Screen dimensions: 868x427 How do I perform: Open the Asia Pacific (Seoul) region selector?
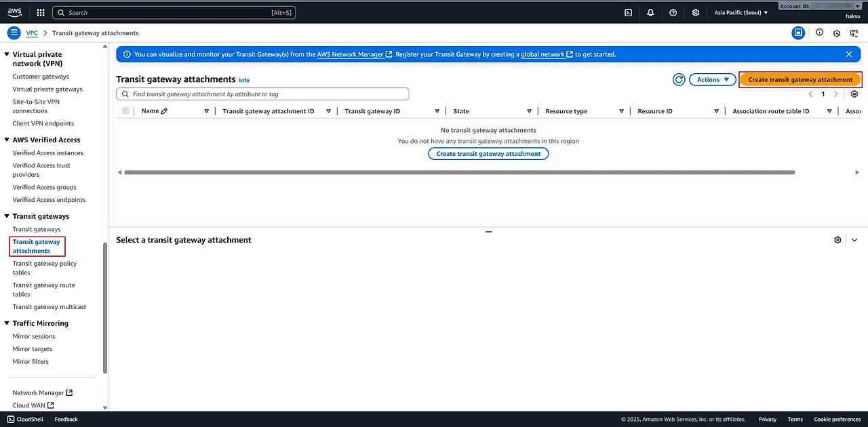[741, 12]
